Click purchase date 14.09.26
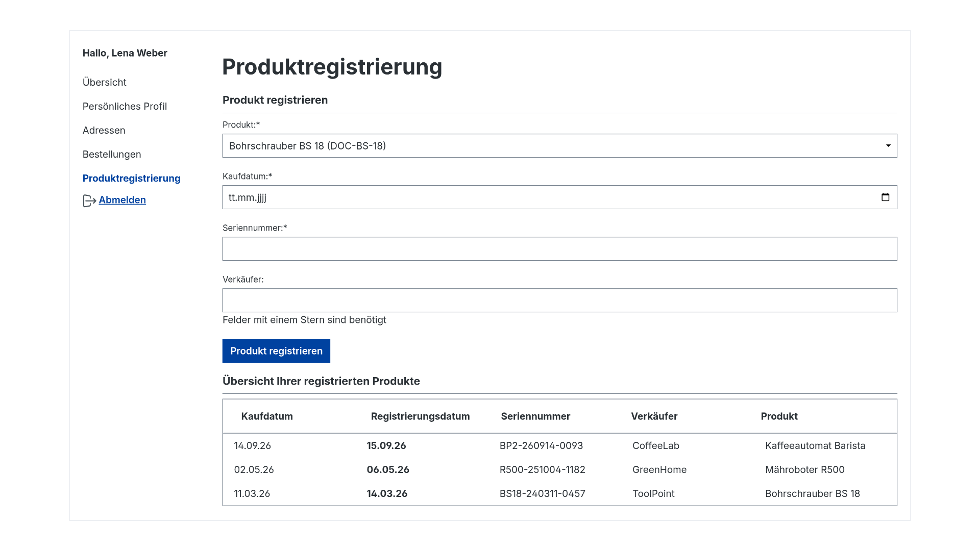 click(x=252, y=445)
